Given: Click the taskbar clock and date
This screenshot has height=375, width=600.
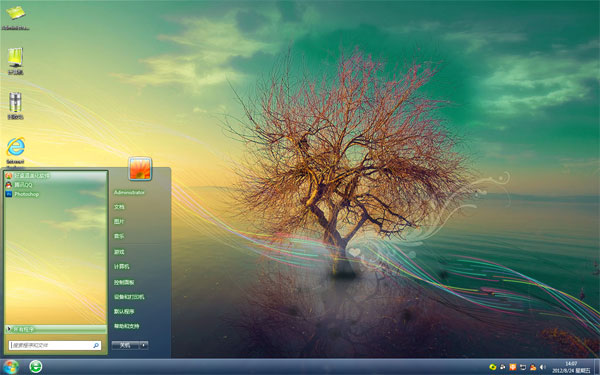Looking at the screenshot, I should coord(571,367).
